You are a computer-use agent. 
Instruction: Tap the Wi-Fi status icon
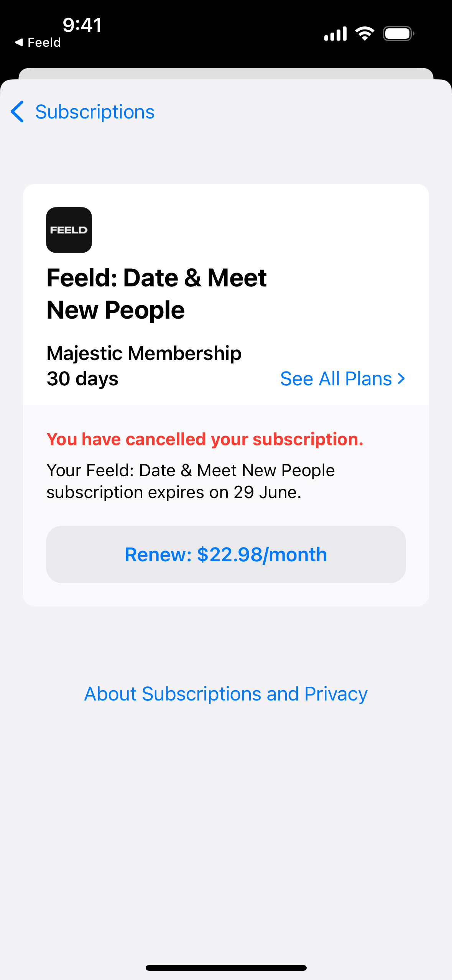(365, 34)
